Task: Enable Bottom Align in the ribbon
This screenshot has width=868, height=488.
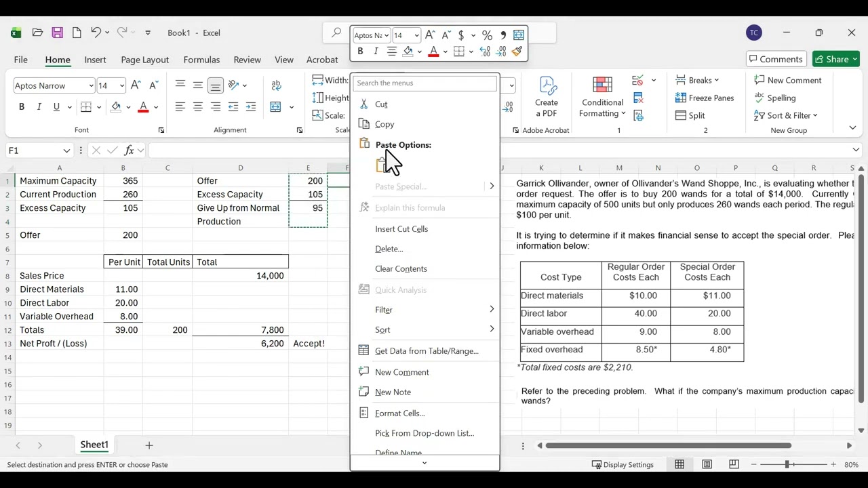Action: (x=215, y=85)
